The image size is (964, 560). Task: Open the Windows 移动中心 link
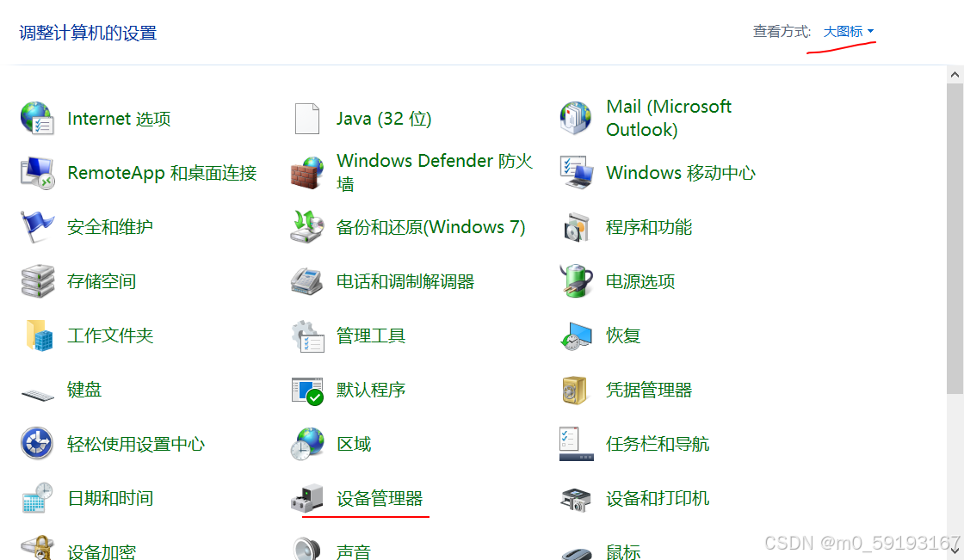[x=680, y=173]
